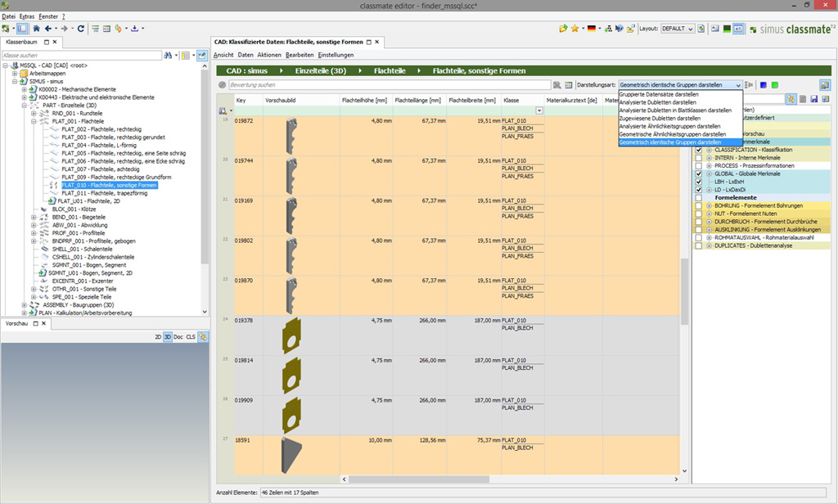
Task: Open the Klasse column filter dropdown arrow
Action: click(x=539, y=110)
